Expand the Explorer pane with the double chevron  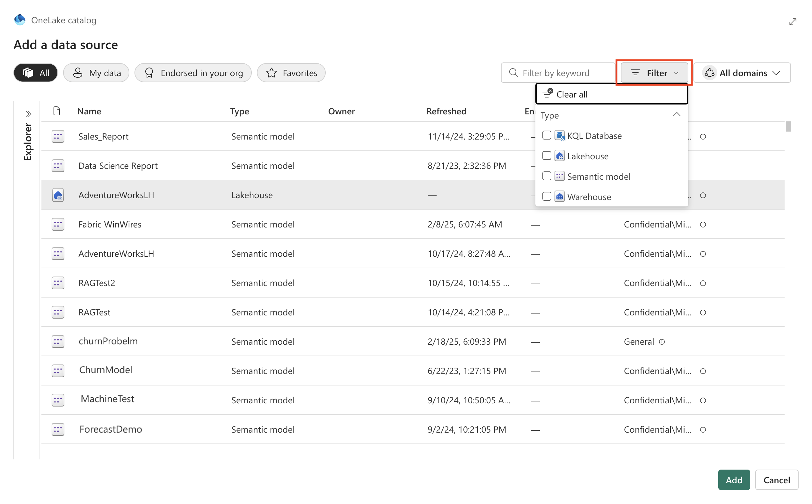29,114
